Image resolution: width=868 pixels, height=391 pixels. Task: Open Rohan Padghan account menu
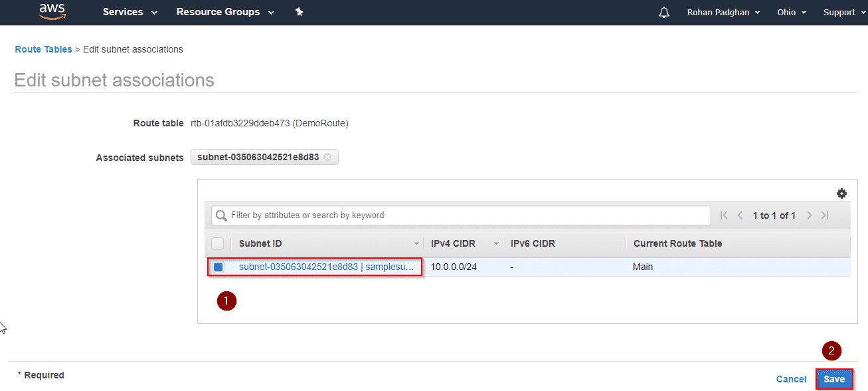pos(723,13)
